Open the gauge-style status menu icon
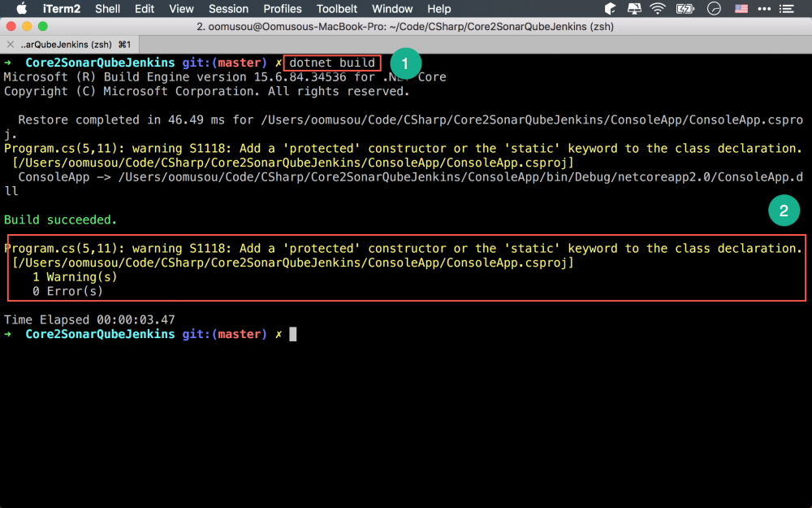Image resolution: width=812 pixels, height=508 pixels. pyautogui.click(x=712, y=9)
